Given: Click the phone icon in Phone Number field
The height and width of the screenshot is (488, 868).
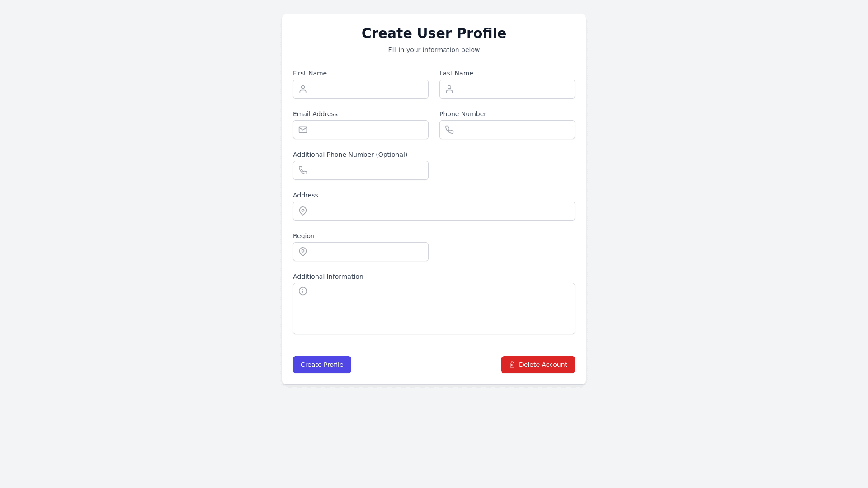Looking at the screenshot, I should tap(449, 130).
